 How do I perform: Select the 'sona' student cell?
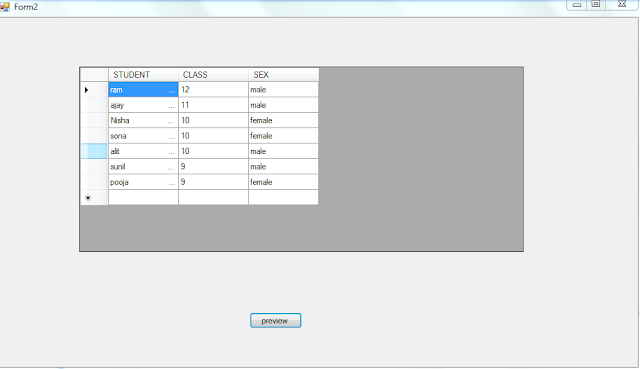tap(143, 136)
